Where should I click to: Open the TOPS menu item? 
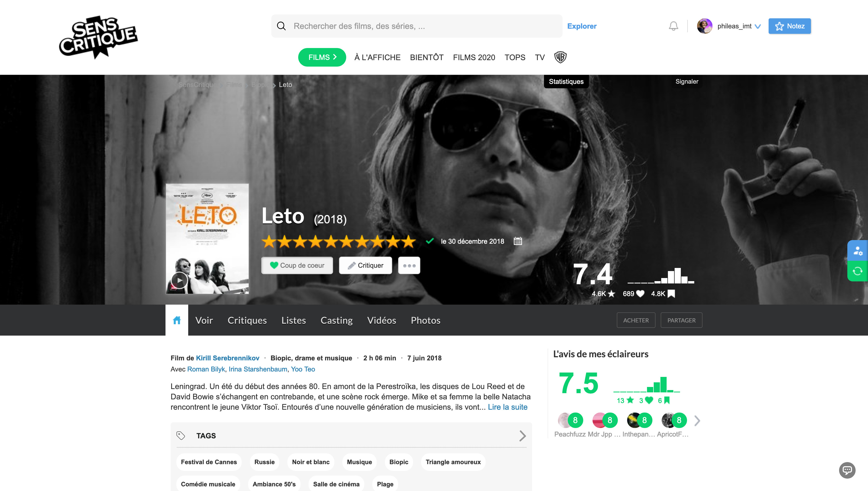tap(515, 57)
